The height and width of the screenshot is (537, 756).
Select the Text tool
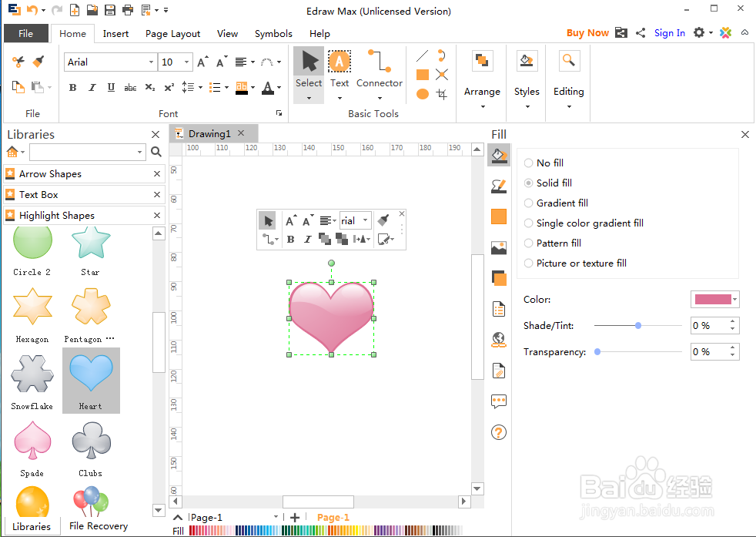point(340,73)
